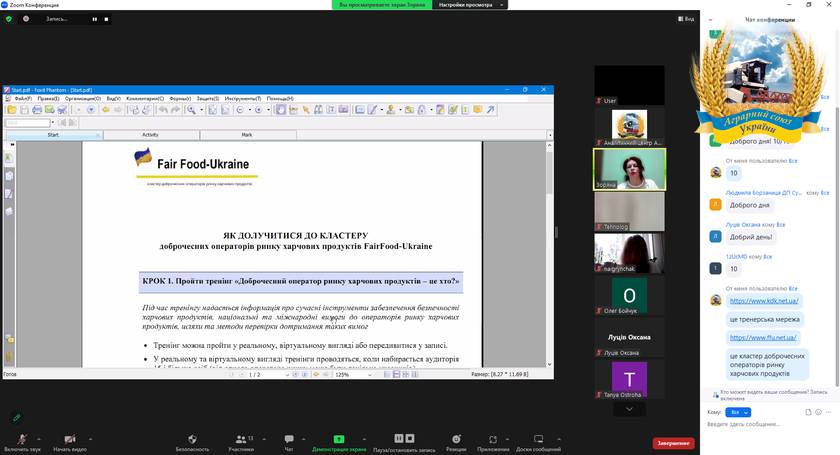Image resolution: width=840 pixels, height=455 pixels.
Task: Expand arrow next to Доски сообщений
Action: point(559,439)
